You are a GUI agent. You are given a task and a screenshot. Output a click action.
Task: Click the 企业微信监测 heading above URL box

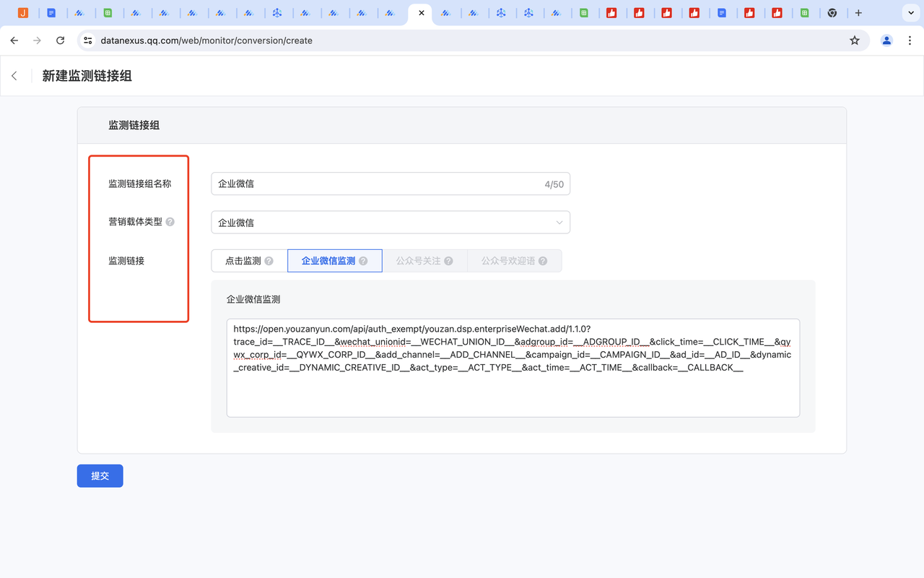tap(253, 299)
